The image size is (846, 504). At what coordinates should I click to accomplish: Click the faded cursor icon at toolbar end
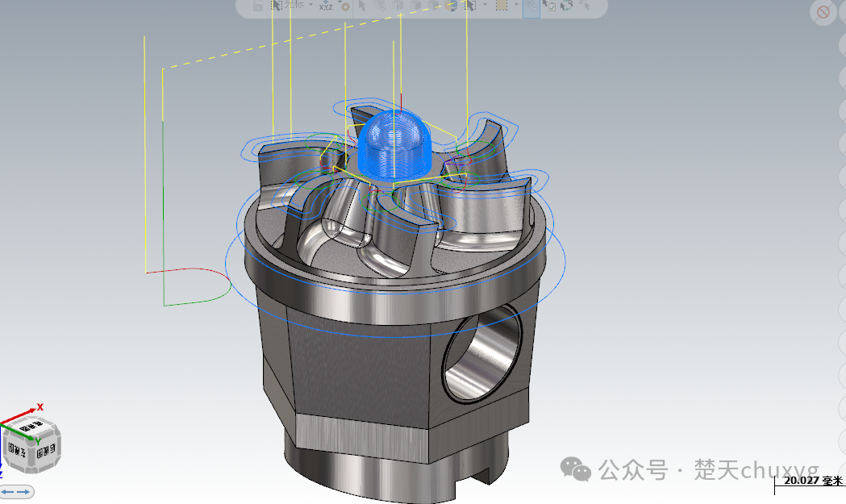point(585,6)
